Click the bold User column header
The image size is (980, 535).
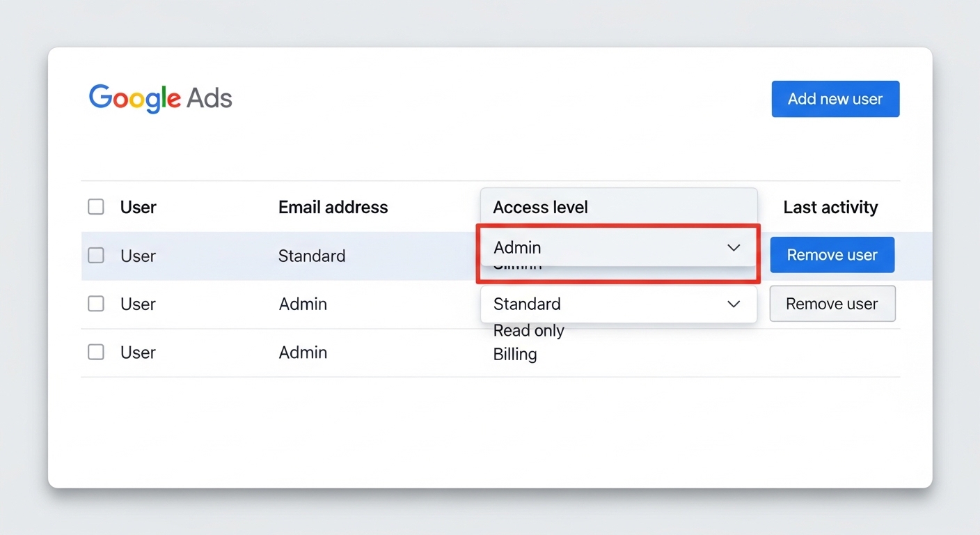click(139, 207)
